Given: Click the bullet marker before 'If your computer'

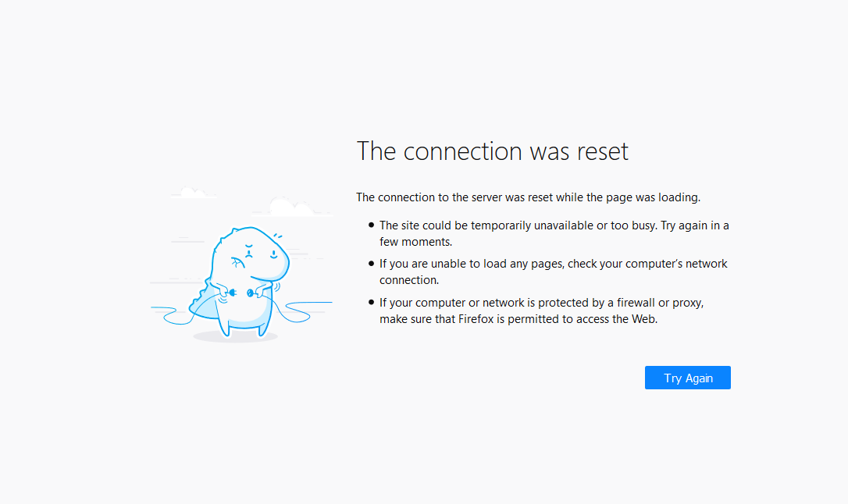Looking at the screenshot, I should pos(371,303).
